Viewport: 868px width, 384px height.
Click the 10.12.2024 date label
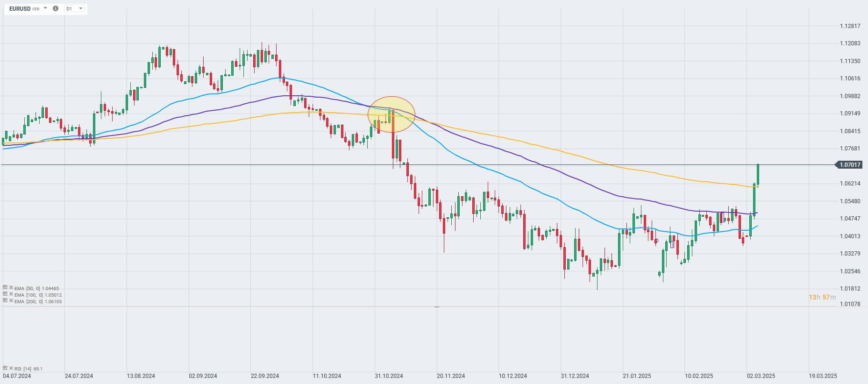click(x=513, y=376)
